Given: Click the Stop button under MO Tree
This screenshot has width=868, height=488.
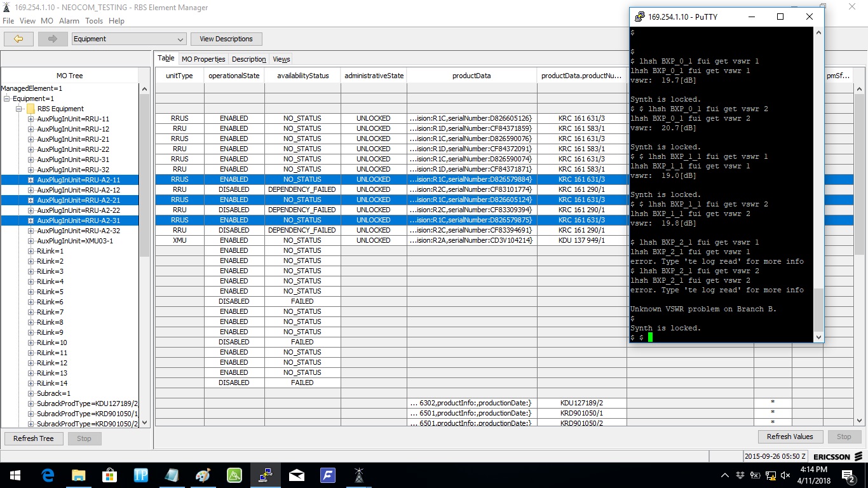Looking at the screenshot, I should [84, 438].
